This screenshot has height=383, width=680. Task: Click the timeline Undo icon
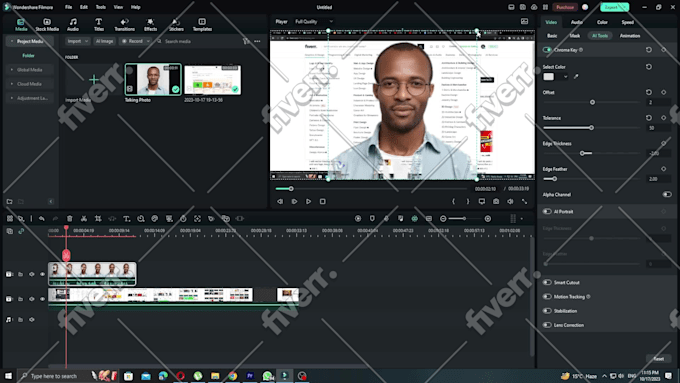41,219
